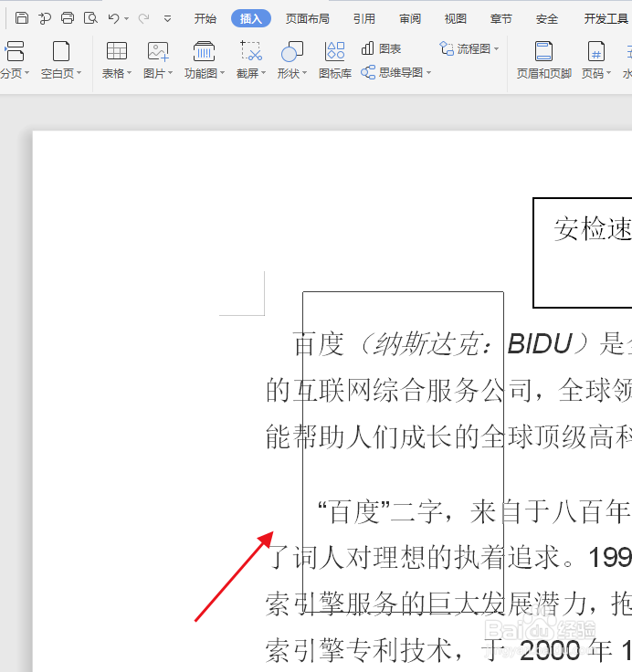Open the 图标库 icon library
Viewport: 632px width, 672px height.
coord(335,60)
